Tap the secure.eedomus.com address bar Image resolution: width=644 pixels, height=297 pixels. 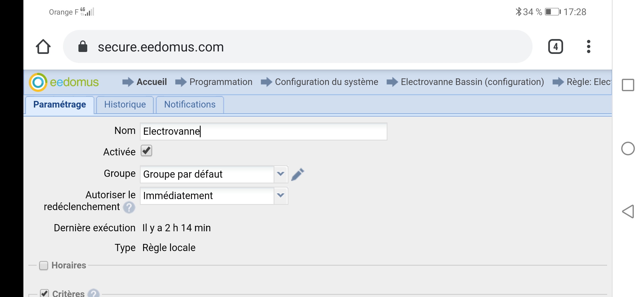pyautogui.click(x=298, y=46)
